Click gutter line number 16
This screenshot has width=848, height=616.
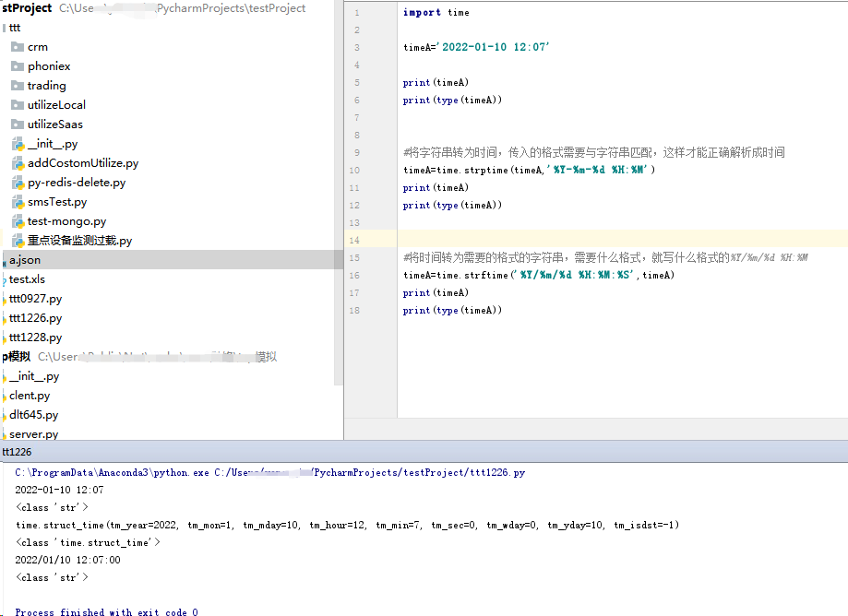(x=354, y=276)
